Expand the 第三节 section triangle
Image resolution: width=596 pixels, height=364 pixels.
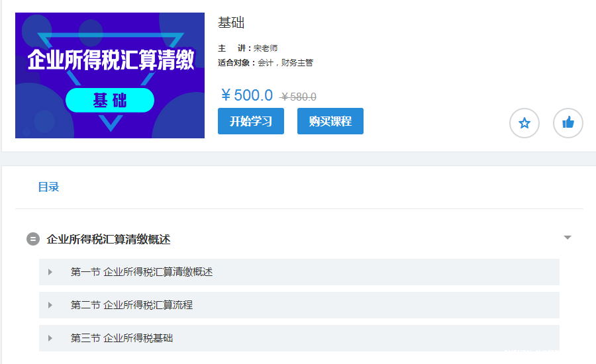click(50, 338)
